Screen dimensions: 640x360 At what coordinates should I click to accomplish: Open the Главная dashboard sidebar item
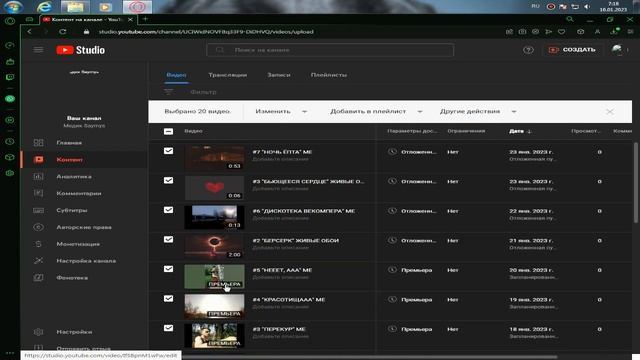84,142
